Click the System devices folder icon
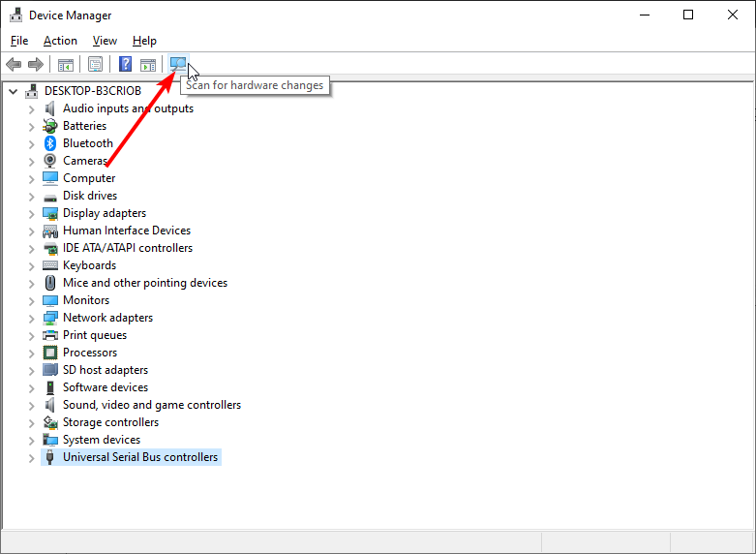 pyautogui.click(x=50, y=440)
